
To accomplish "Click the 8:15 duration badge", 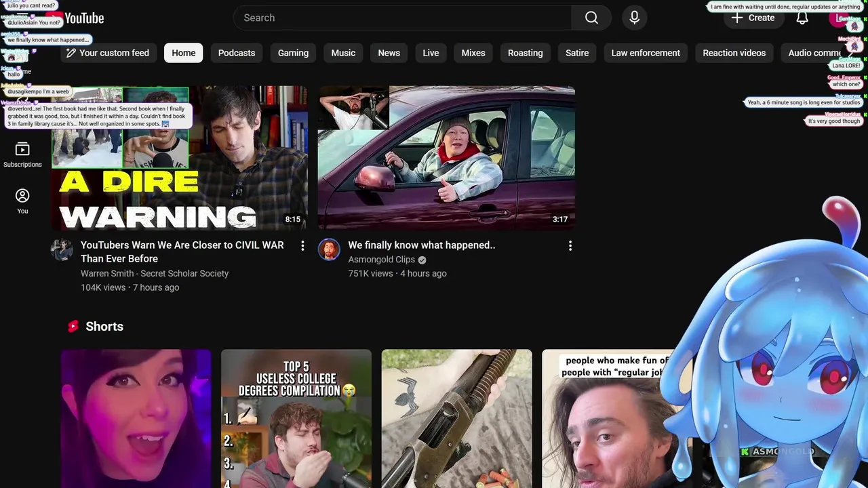I will tap(293, 219).
